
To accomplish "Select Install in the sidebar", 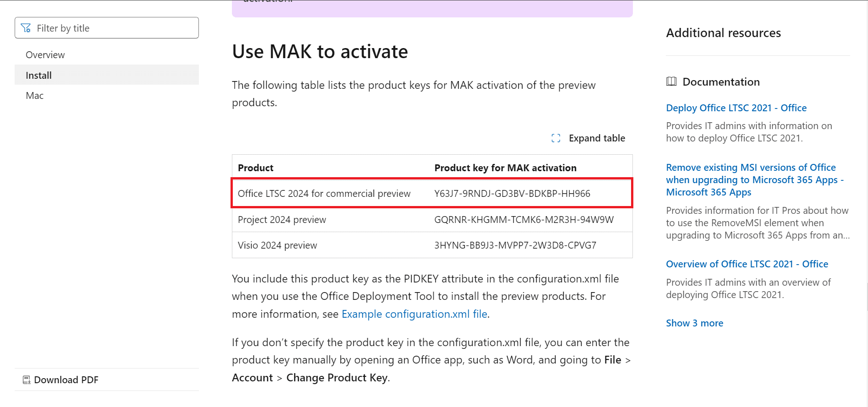I will click(x=39, y=76).
